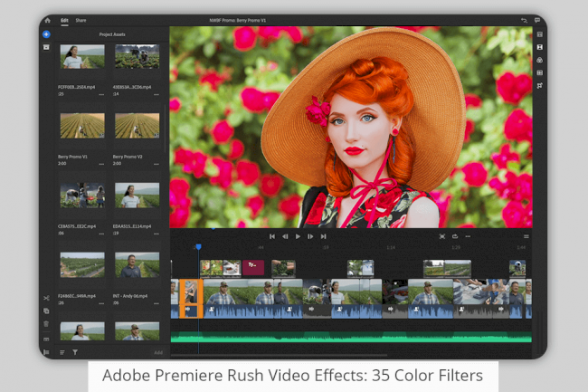Click the control tracks icon at the bottom of the left rail
This screenshot has height=392, width=588.
(x=46, y=352)
